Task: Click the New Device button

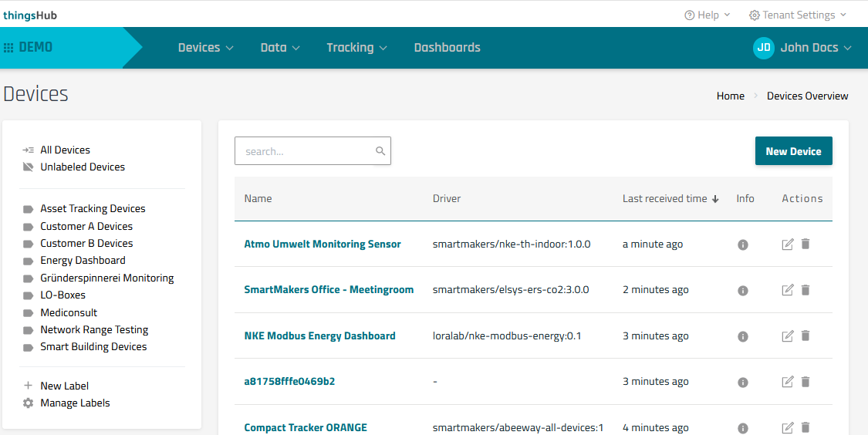Action: click(793, 151)
